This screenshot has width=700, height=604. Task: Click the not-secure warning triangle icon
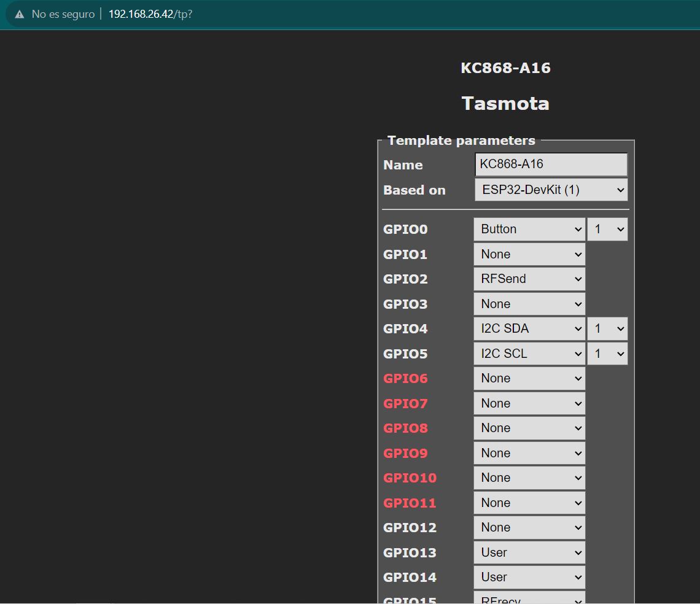(20, 14)
